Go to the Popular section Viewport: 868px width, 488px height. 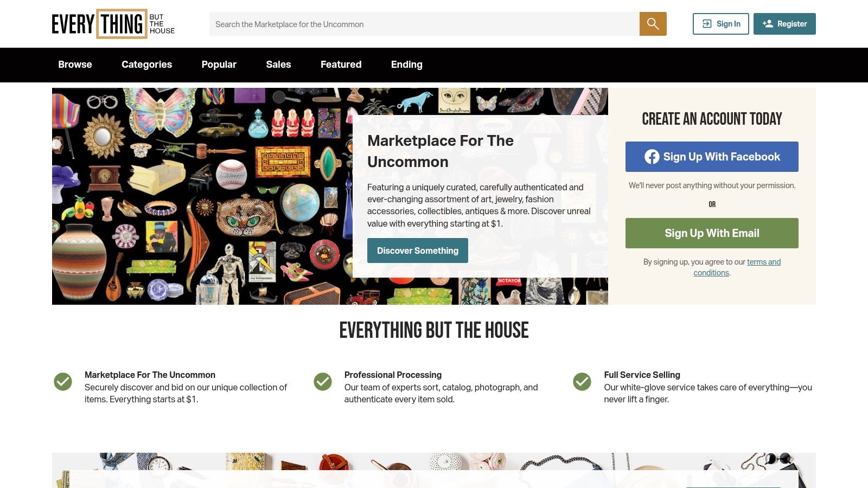click(219, 65)
